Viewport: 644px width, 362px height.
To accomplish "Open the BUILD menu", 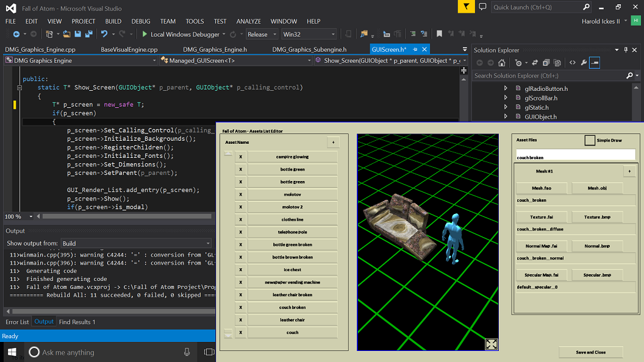I will tap(113, 21).
